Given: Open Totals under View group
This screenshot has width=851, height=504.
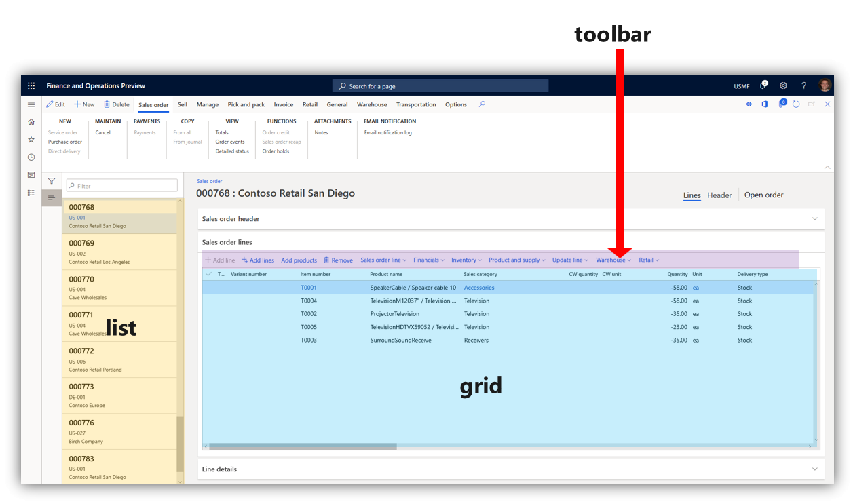Looking at the screenshot, I should click(222, 132).
